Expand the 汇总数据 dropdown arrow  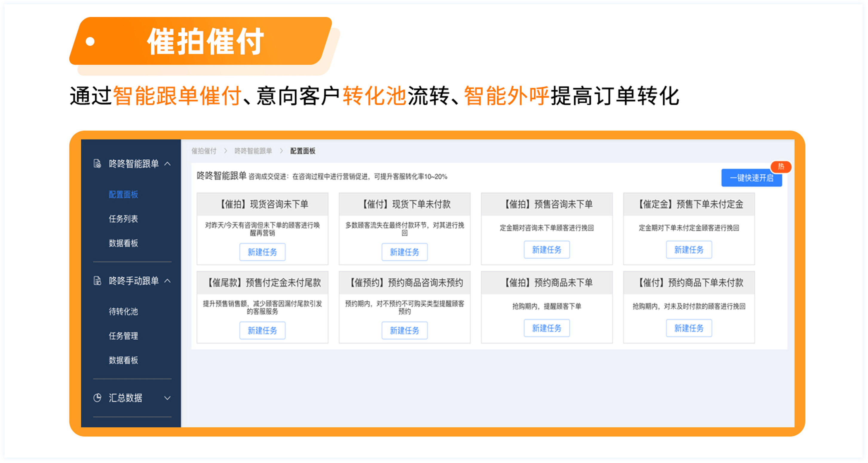(167, 398)
